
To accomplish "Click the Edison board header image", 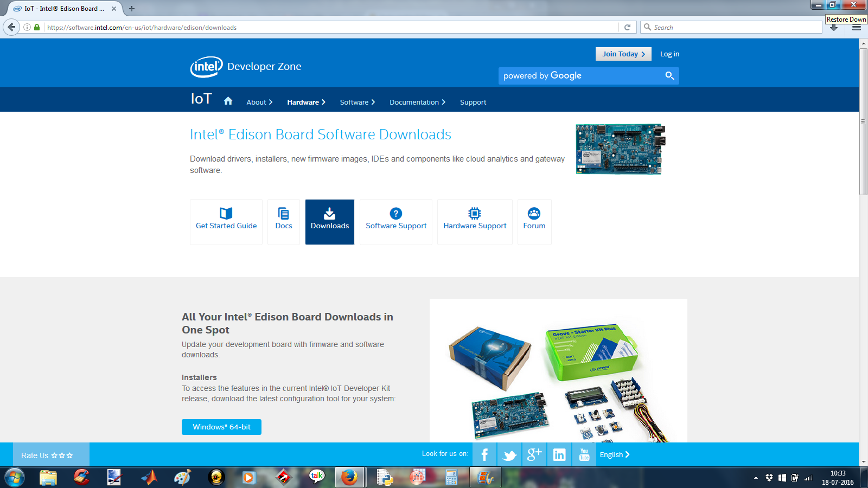I will click(x=621, y=149).
